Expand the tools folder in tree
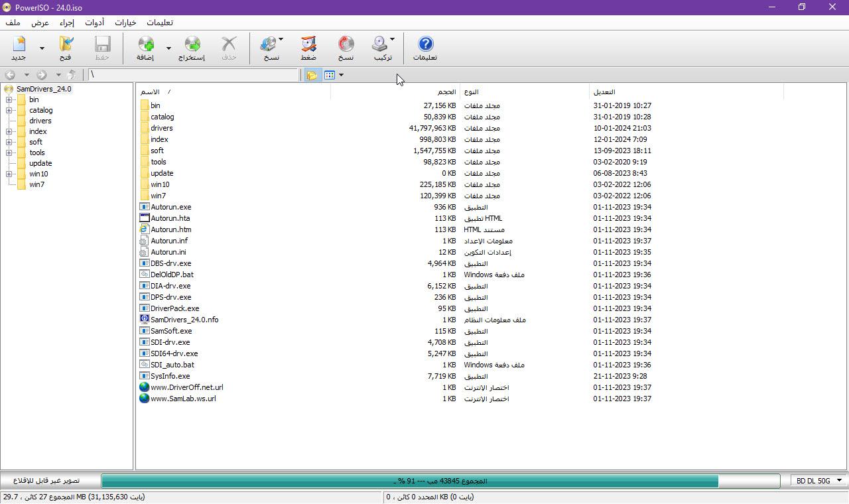This screenshot has width=849, height=504. [9, 153]
